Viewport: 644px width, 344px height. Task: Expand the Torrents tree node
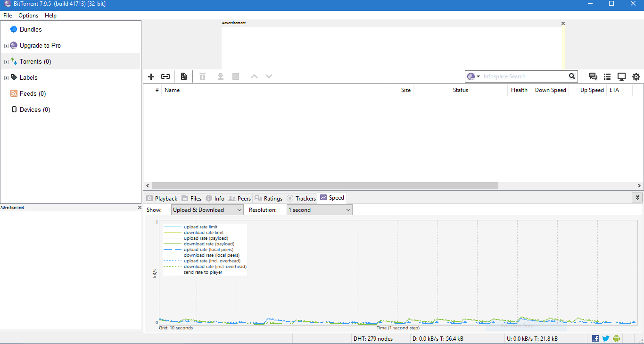tap(6, 62)
